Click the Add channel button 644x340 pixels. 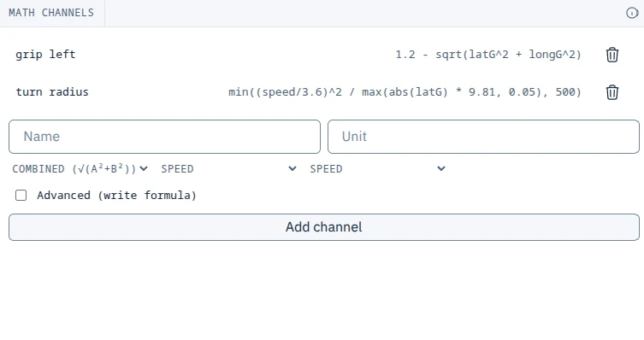324,227
